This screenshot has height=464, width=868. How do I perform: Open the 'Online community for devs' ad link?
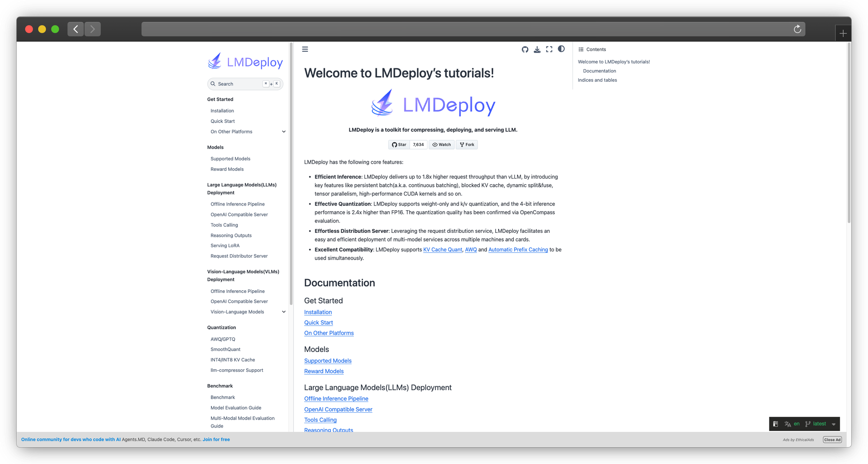[71, 440]
